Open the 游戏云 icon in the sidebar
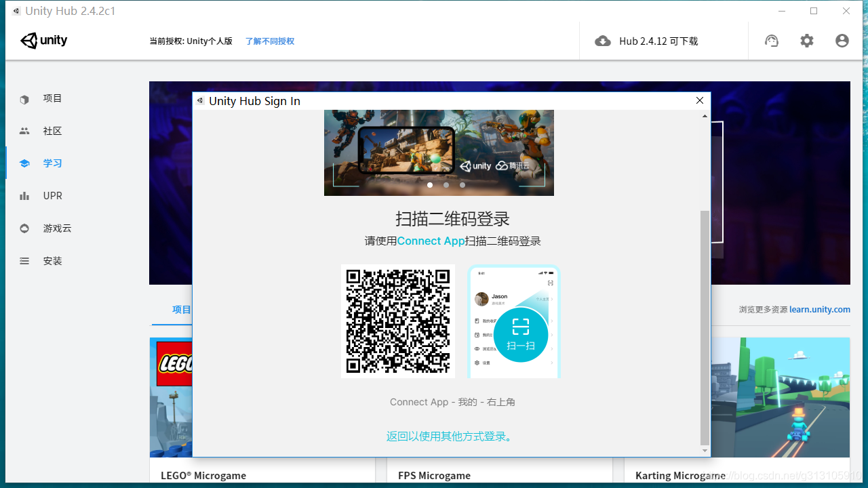The image size is (868, 488). (x=24, y=228)
